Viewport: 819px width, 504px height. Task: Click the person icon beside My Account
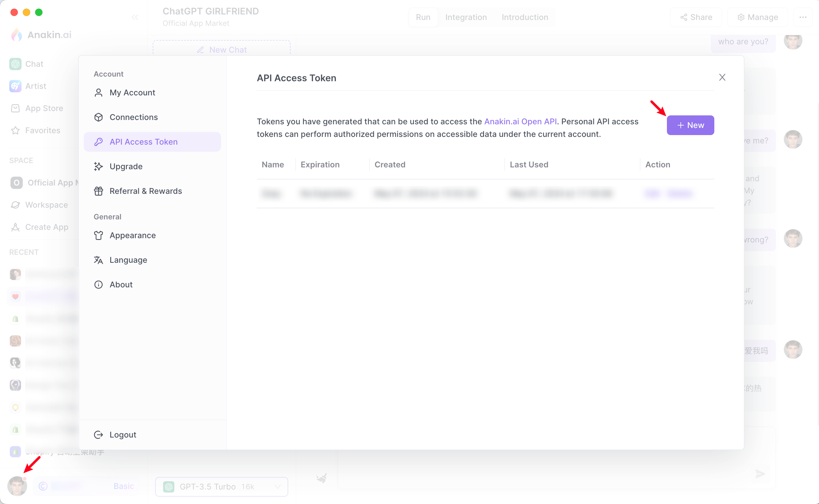[x=99, y=93]
